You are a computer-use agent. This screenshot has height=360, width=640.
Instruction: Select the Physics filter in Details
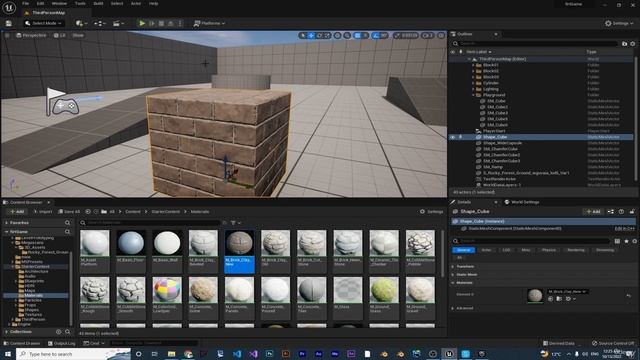tap(549, 250)
